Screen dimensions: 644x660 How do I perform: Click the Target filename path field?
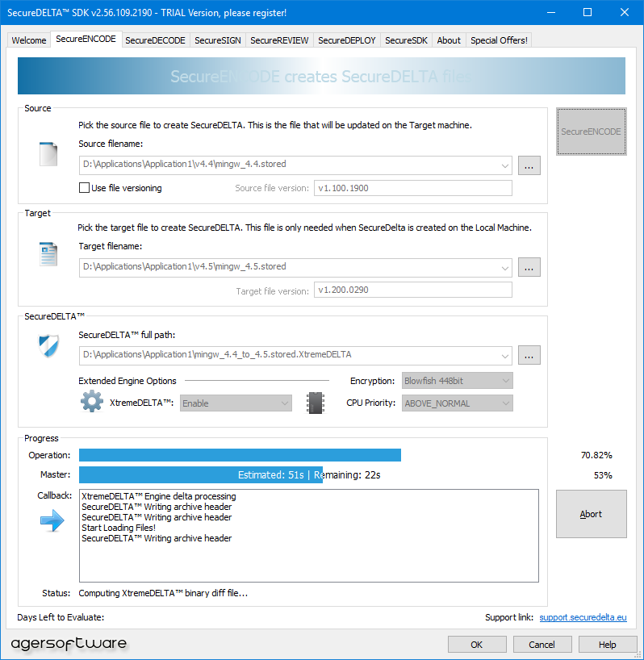click(295, 268)
